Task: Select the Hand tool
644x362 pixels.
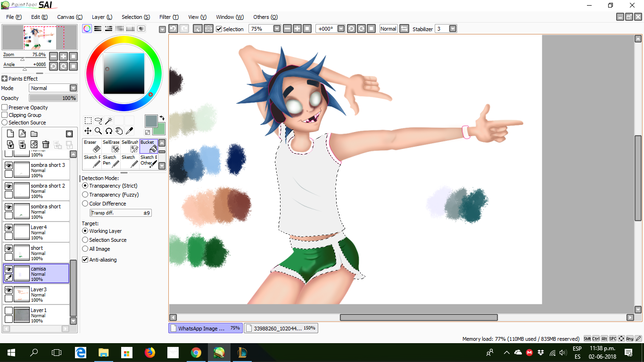Action: pos(119,131)
